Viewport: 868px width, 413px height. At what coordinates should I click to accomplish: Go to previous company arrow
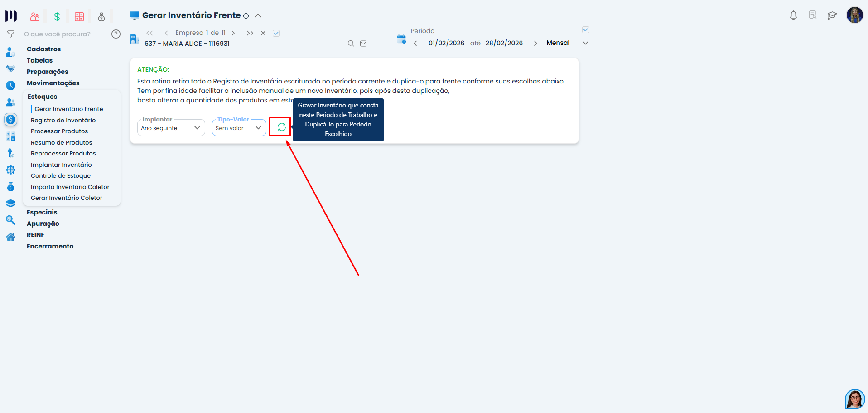point(166,33)
